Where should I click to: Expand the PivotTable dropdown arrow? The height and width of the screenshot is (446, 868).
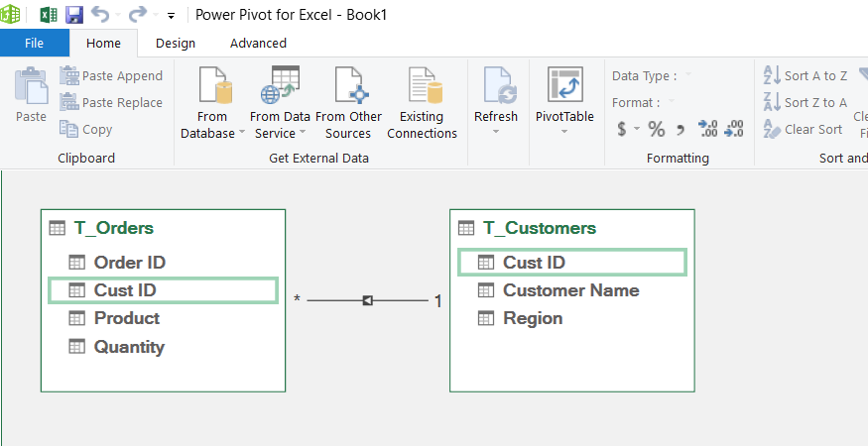click(564, 132)
